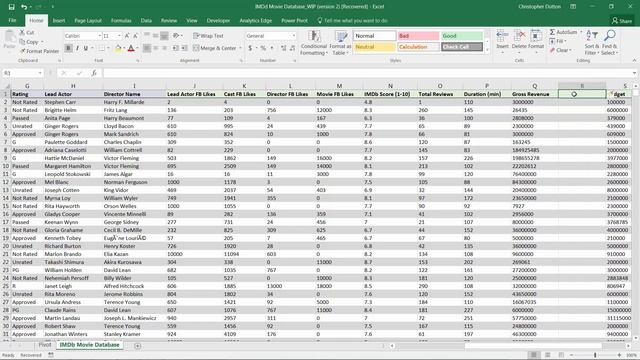
Task: Open the Fill dropdown in Editing
Action: click(557, 41)
